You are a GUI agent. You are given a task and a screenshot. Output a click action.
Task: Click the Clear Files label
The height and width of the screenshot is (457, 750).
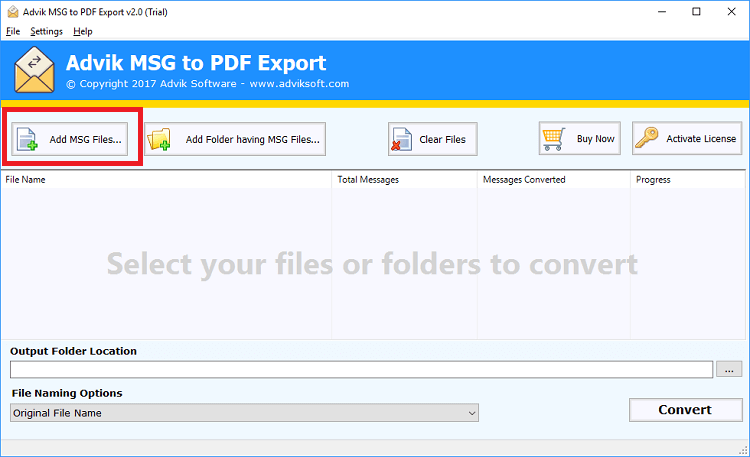pos(442,139)
